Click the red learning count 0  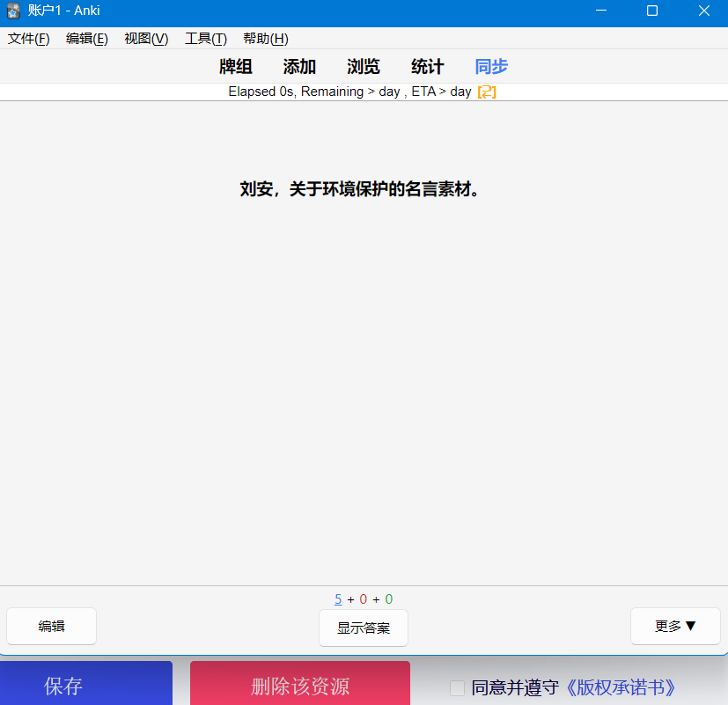click(x=363, y=599)
